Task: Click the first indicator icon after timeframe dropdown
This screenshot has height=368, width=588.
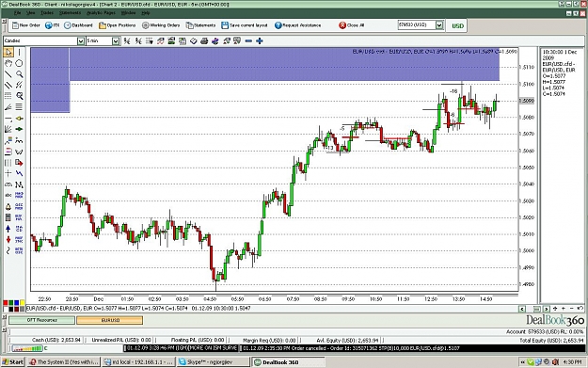Action: pos(127,40)
